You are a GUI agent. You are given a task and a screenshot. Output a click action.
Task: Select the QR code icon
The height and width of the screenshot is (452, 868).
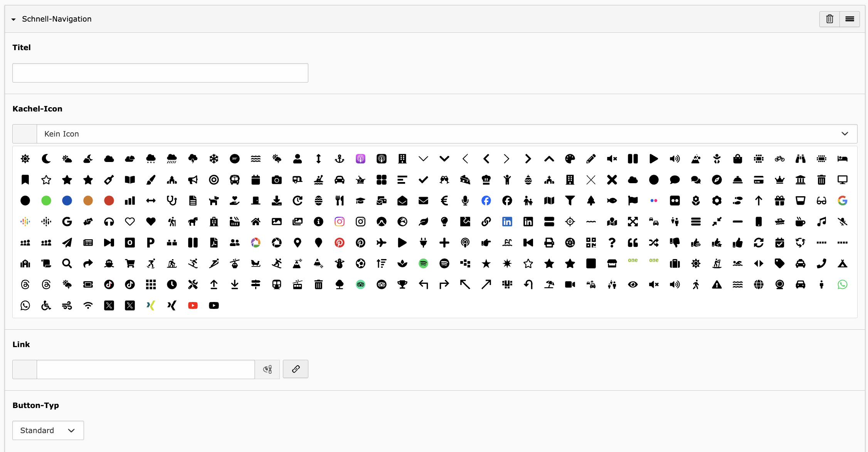(x=590, y=243)
